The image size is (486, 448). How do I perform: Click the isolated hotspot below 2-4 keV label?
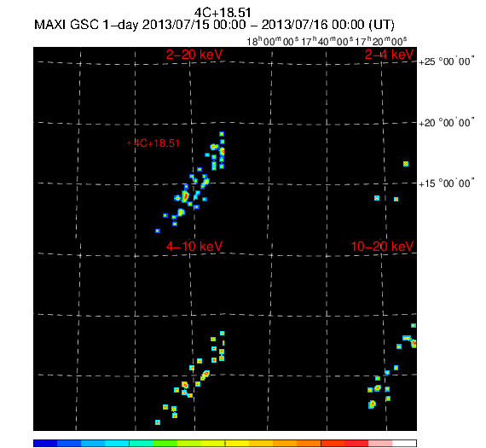pos(406,164)
